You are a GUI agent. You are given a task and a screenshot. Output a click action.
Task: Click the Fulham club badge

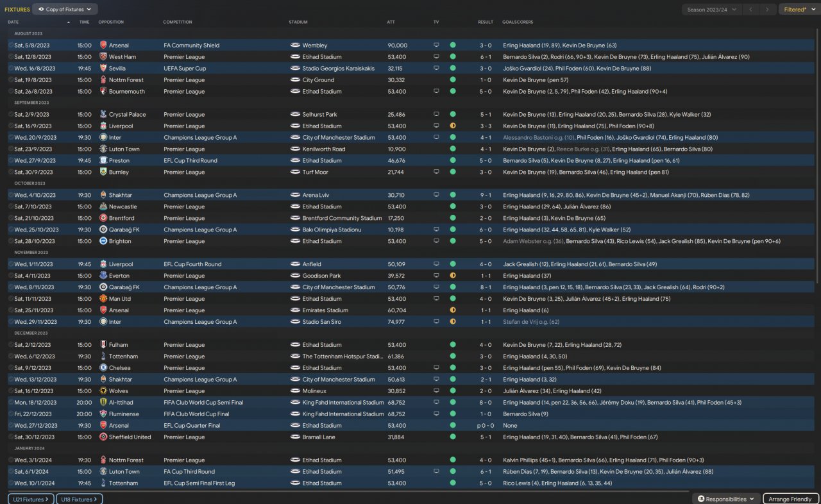pyautogui.click(x=103, y=345)
